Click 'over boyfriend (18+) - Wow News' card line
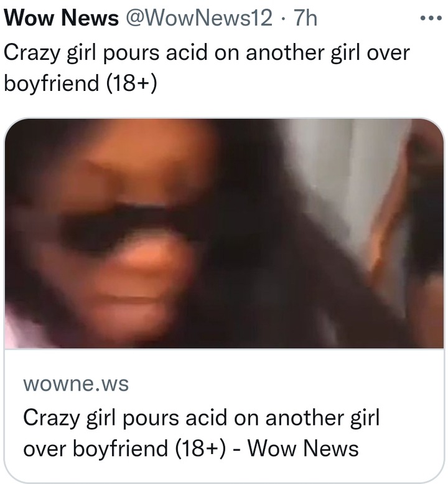 pyautogui.click(x=191, y=448)
